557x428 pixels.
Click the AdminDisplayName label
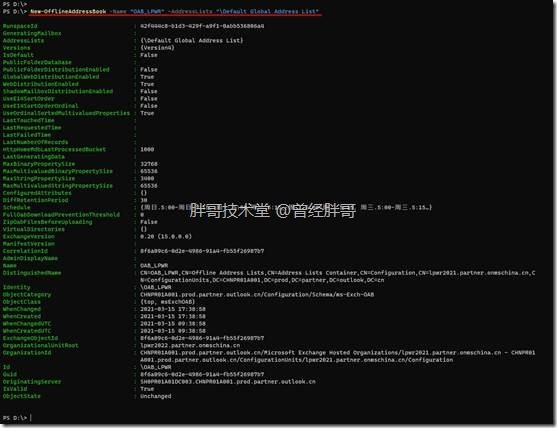(30, 258)
